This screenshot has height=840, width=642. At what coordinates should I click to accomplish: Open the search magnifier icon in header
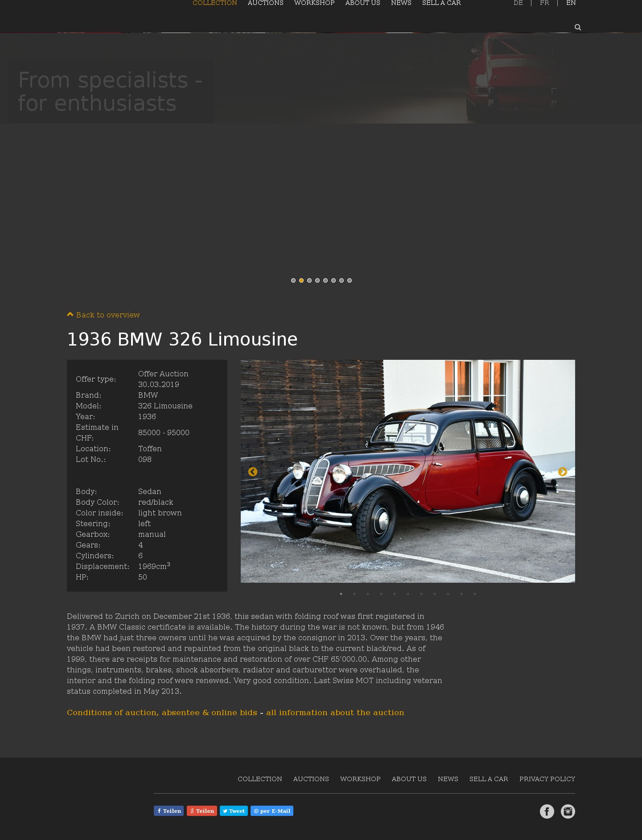click(578, 27)
